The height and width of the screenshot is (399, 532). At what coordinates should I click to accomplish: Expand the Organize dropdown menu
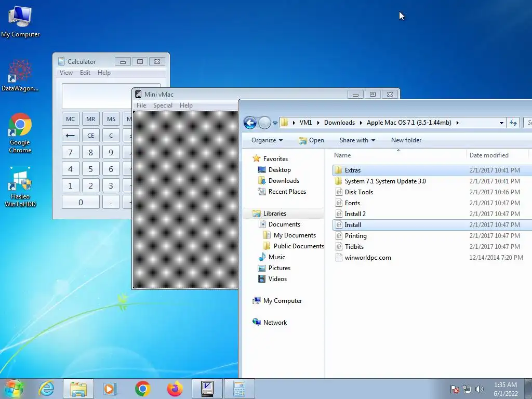(267, 140)
